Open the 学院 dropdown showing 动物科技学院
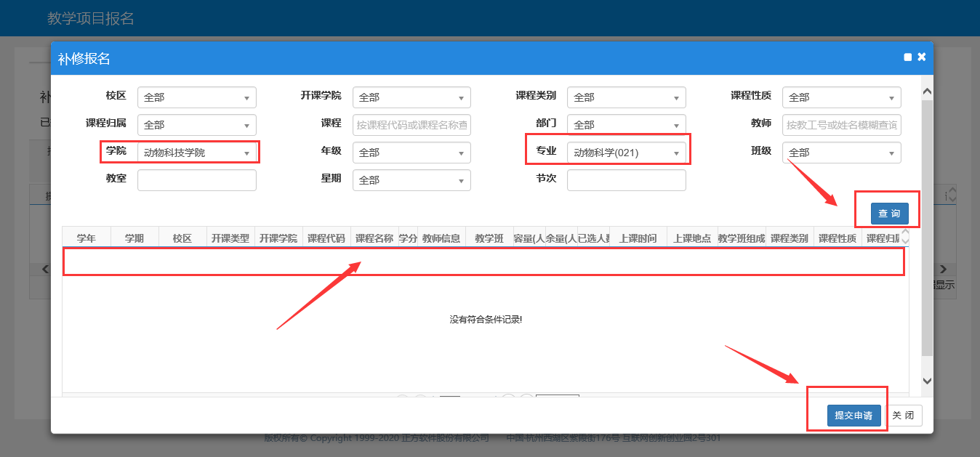Image resolution: width=980 pixels, height=457 pixels. tap(196, 153)
